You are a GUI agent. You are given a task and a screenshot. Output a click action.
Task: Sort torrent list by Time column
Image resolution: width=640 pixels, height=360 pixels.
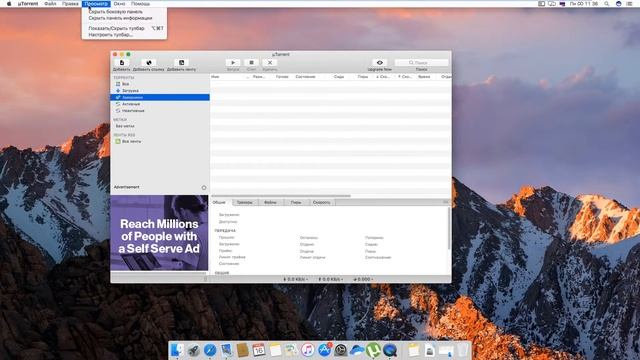click(x=424, y=77)
